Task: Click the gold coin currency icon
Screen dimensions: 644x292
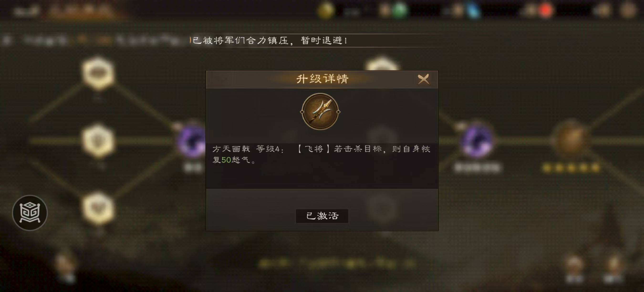Action: pos(326,10)
